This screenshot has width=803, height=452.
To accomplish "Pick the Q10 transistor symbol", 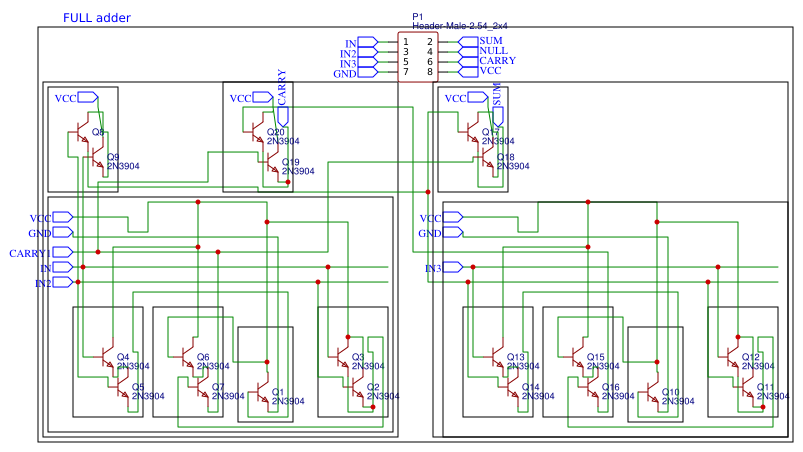I will (x=652, y=391).
